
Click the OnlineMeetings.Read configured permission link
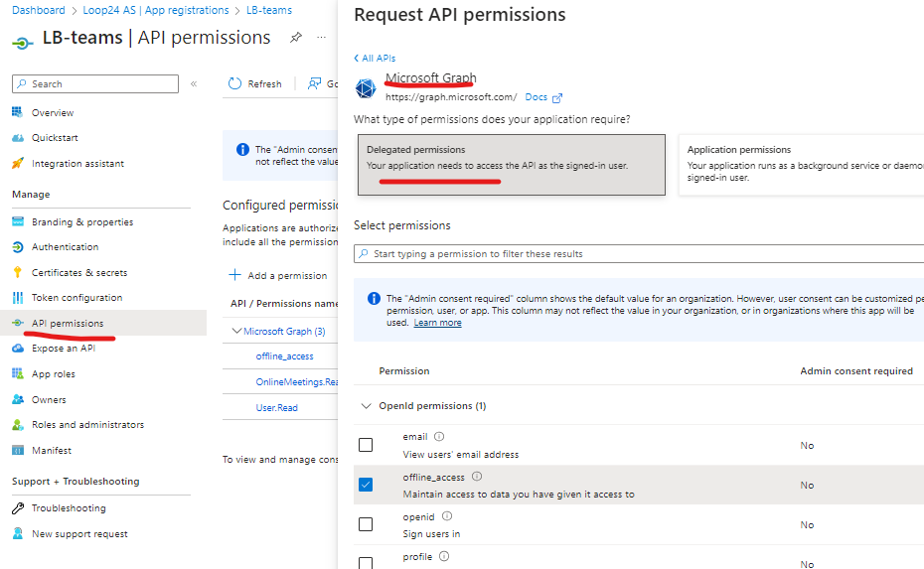296,381
